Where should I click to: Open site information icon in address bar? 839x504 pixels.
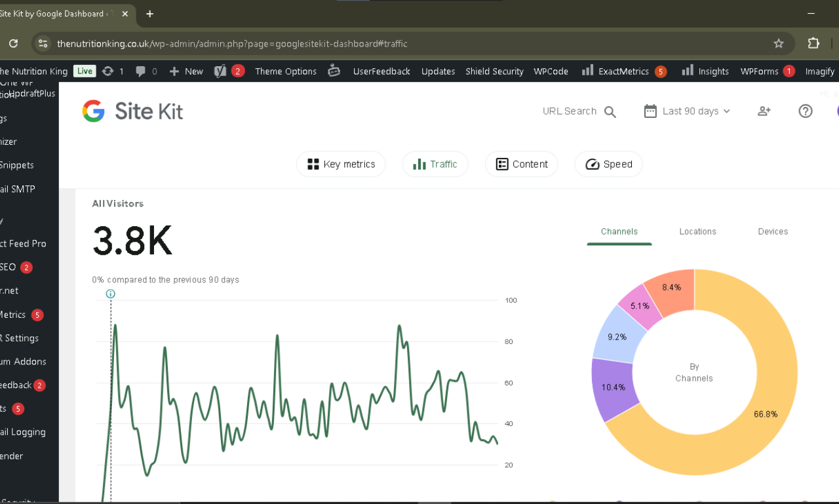pos(43,44)
